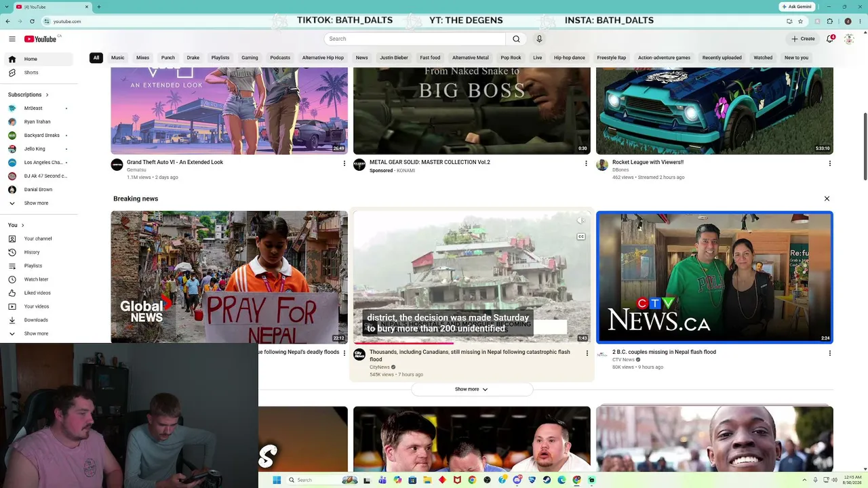Go to the YouTube logo home link
The width and height of the screenshot is (868, 488).
click(41, 39)
